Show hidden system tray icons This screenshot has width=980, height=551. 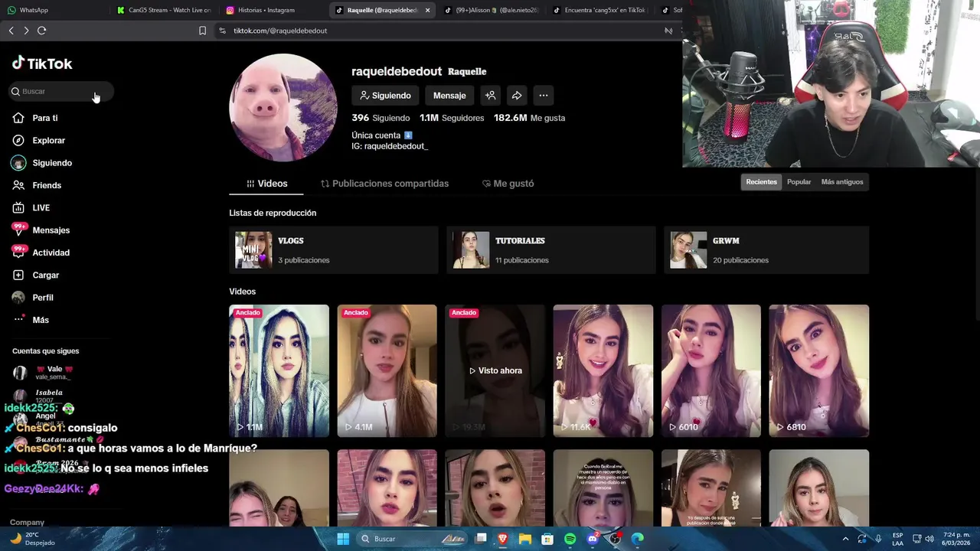845,539
